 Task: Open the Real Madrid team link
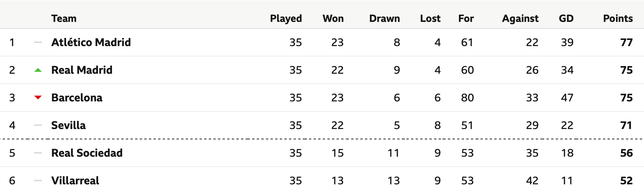(x=82, y=70)
